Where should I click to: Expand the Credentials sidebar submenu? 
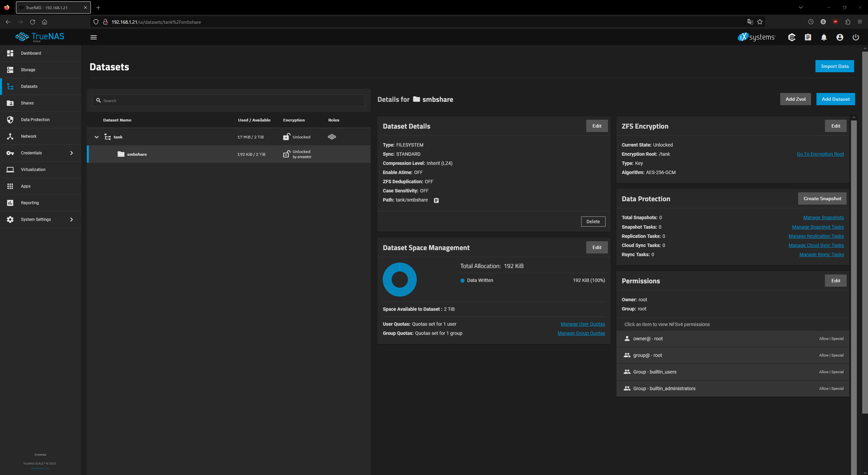(x=71, y=153)
